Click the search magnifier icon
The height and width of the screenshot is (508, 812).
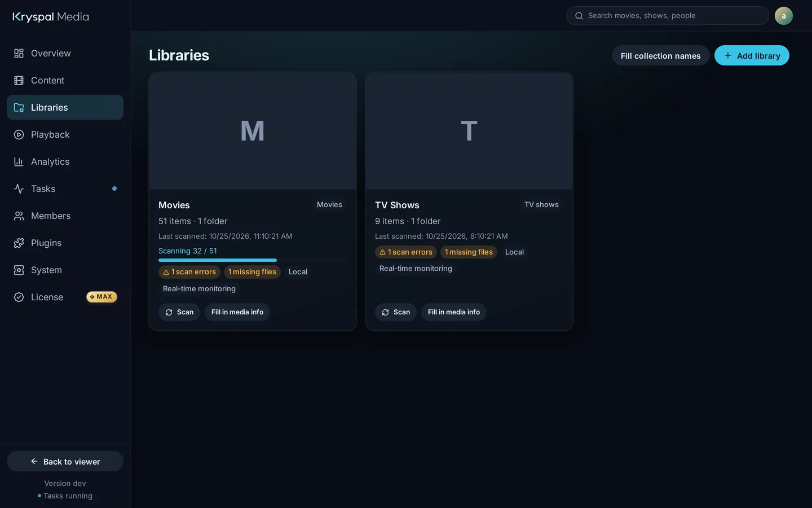(x=579, y=16)
